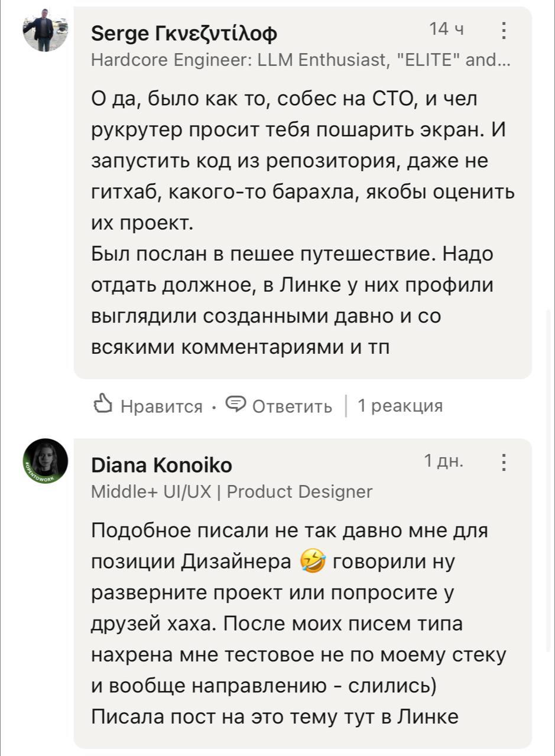The height and width of the screenshot is (756, 555).
Task: Click Ответить to reply to Serge's comment
Action: (290, 405)
